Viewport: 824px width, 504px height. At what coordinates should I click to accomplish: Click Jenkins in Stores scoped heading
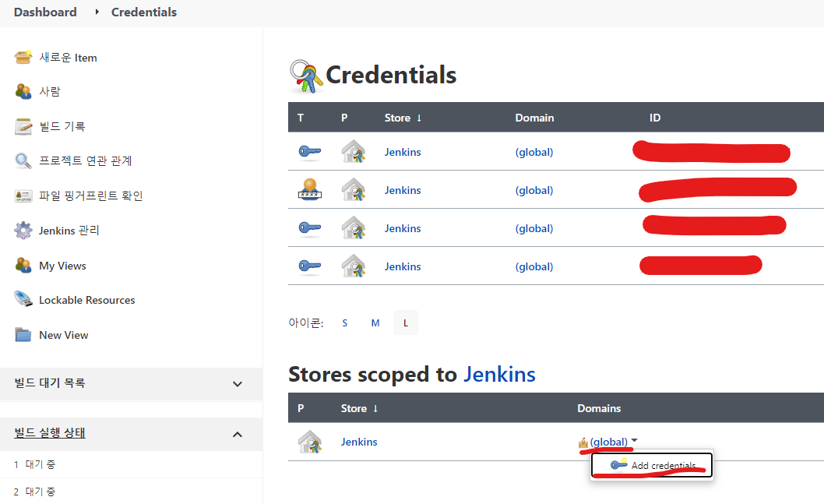tap(499, 374)
